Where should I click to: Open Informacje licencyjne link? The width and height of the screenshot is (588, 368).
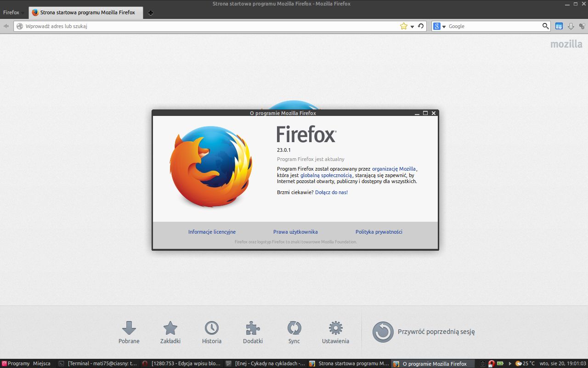pos(212,232)
